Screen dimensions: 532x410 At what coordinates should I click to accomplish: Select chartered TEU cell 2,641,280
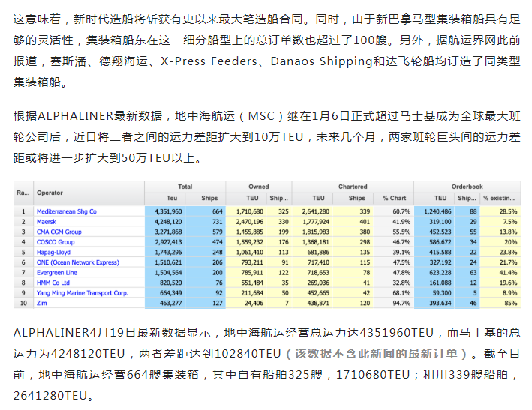point(312,211)
